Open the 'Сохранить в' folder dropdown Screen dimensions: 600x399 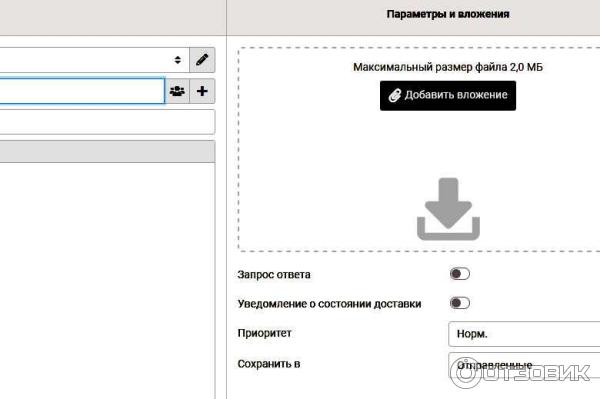524,365
